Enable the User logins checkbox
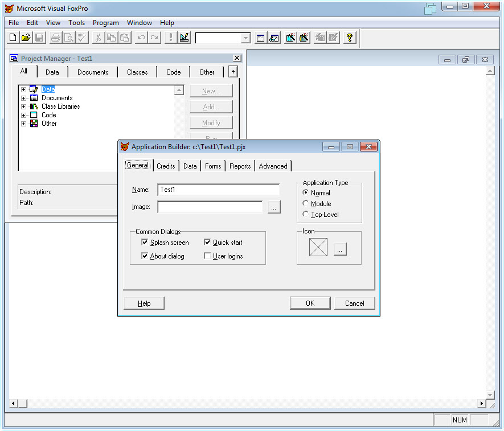Viewport: 504px width, 431px height. pos(207,256)
